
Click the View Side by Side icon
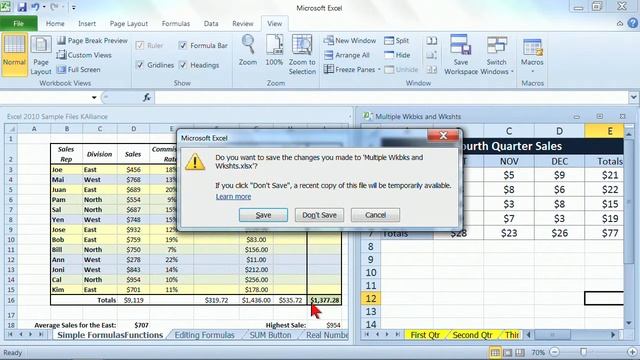[431, 40]
